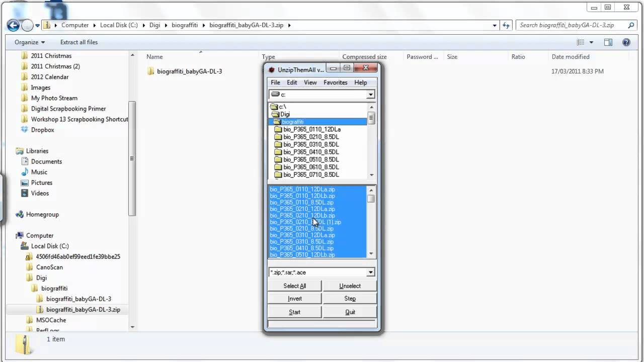This screenshot has height=362, width=644.
Task: Select the CanoScan folder
Action: coord(49,267)
